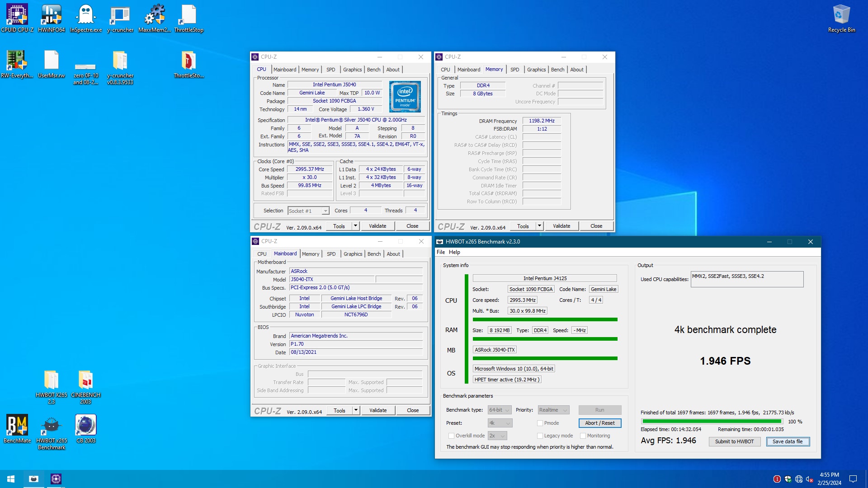The width and height of the screenshot is (868, 488).
Task: Click the Used CPU capabilities text box
Action: point(747,279)
